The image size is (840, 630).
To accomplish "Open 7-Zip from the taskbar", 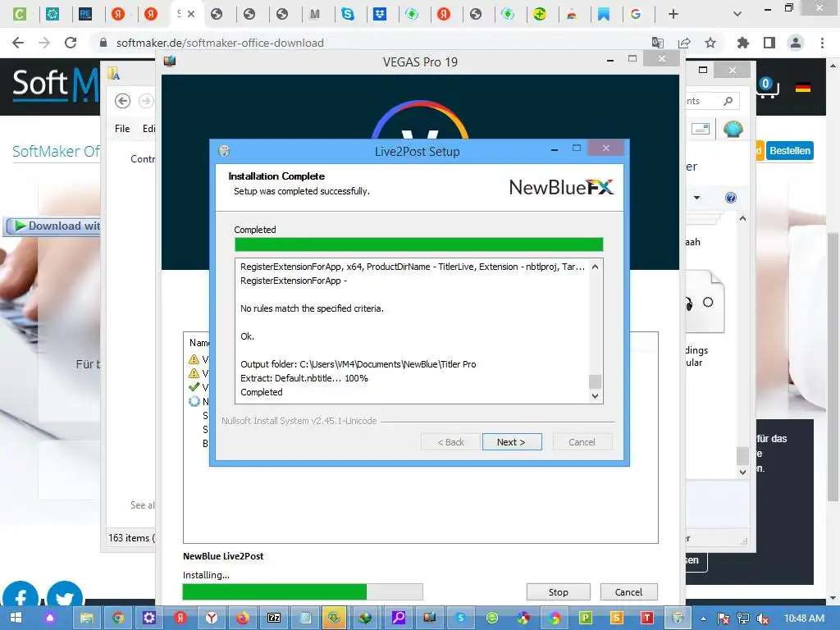I will tap(274, 618).
